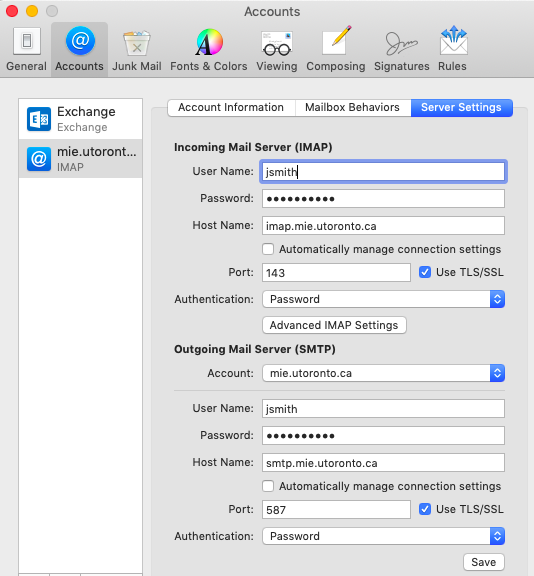This screenshot has height=576, width=534.
Task: Open the General preferences pane
Action: coord(26,49)
